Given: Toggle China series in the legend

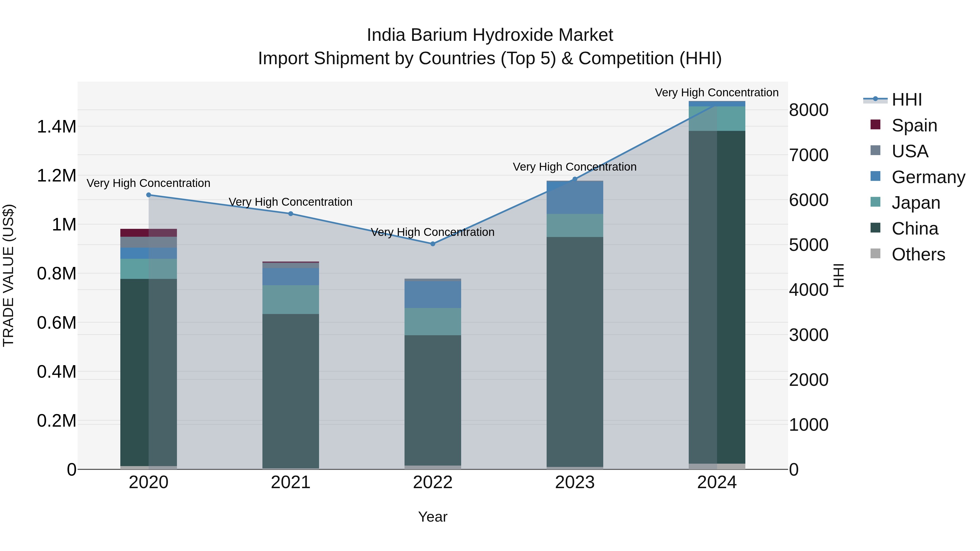Looking at the screenshot, I should coord(904,229).
